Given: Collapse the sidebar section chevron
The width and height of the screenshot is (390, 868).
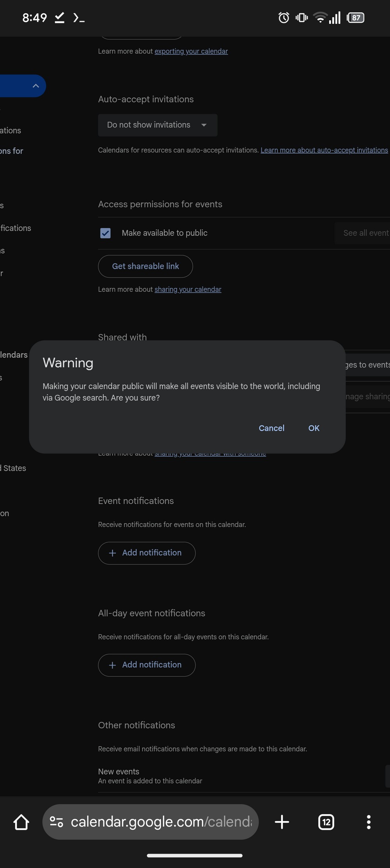Looking at the screenshot, I should tap(36, 86).
